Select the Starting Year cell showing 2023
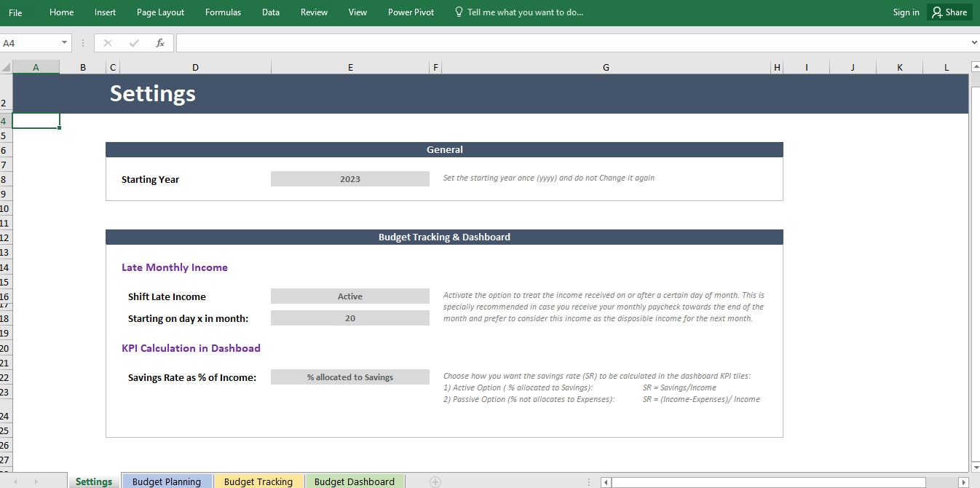The height and width of the screenshot is (488, 980). [x=349, y=178]
